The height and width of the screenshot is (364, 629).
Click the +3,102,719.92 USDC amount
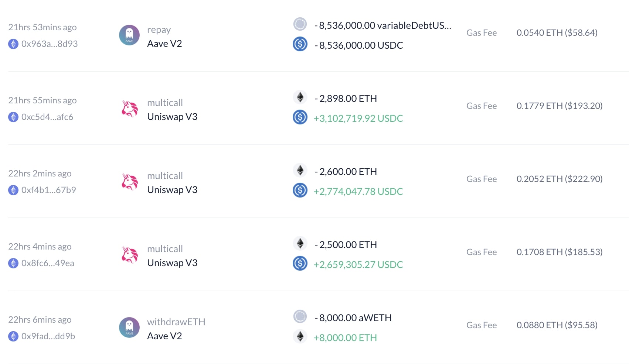(358, 119)
